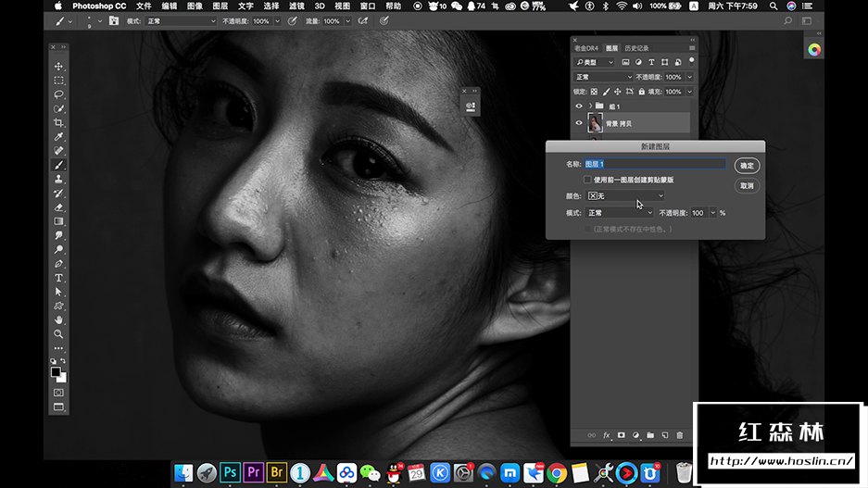The image size is (868, 488).
Task: Open the 颜色 dropdown in dialog
Action: (625, 196)
